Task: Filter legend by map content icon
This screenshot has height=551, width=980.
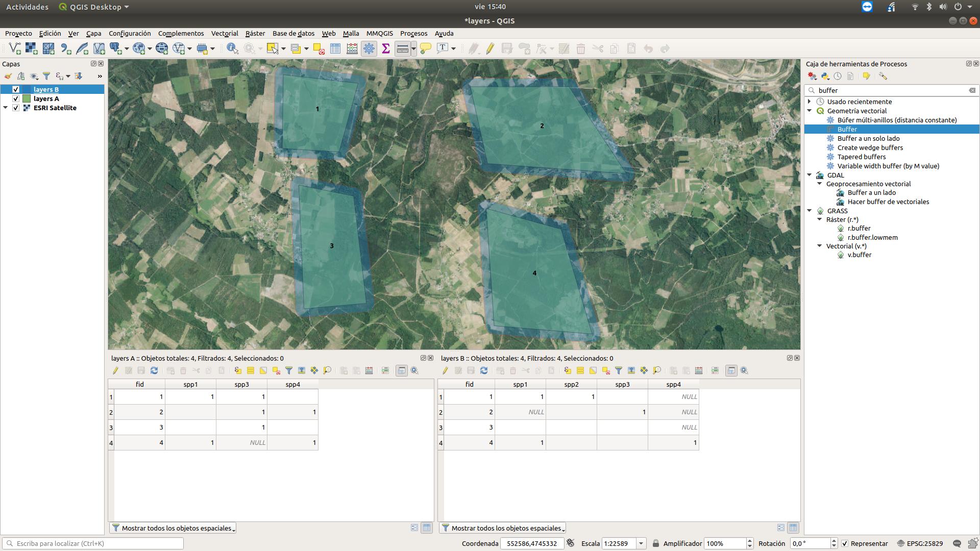Action: click(x=46, y=76)
